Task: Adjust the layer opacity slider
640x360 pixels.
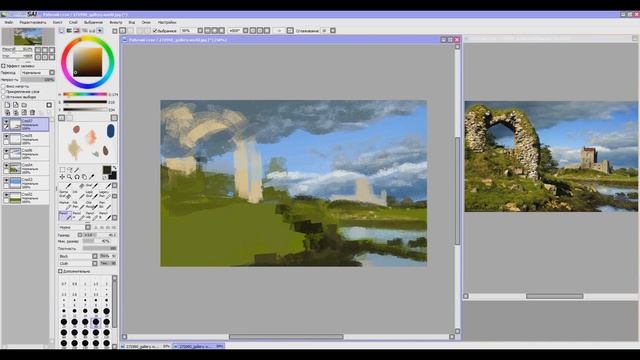Action: pos(37,80)
